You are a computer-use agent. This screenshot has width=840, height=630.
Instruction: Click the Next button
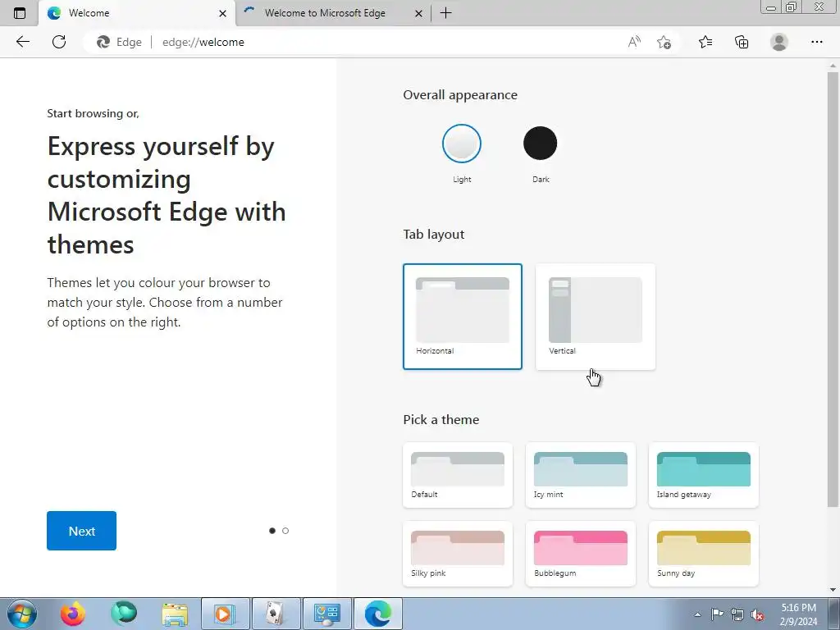81,531
